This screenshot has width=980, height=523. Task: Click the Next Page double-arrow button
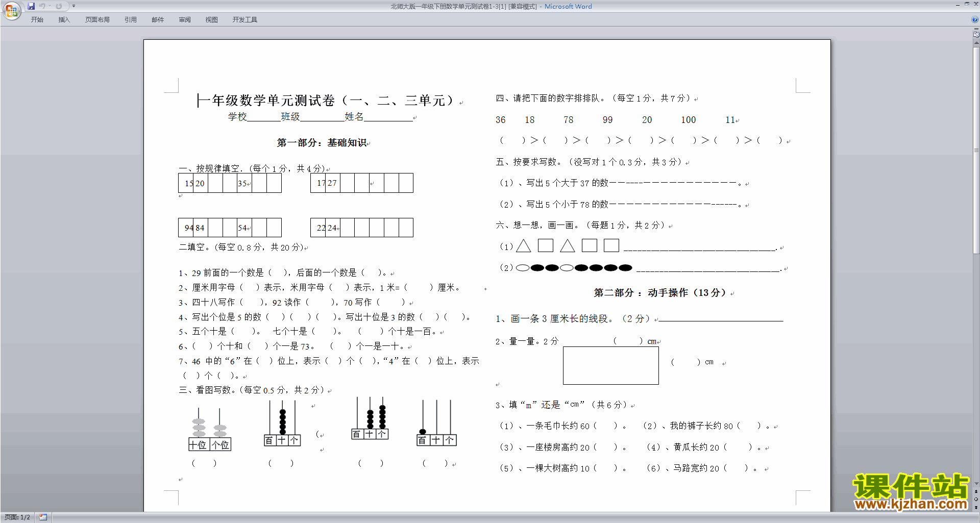click(976, 507)
